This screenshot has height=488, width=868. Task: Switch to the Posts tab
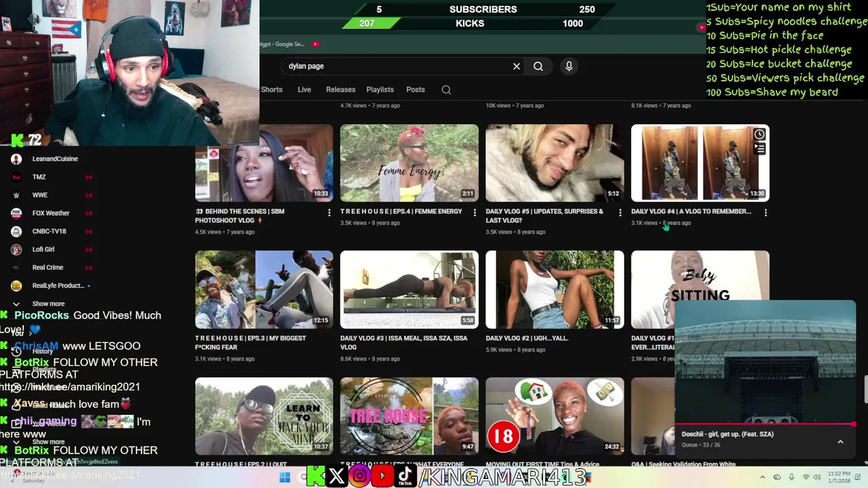[x=416, y=89]
